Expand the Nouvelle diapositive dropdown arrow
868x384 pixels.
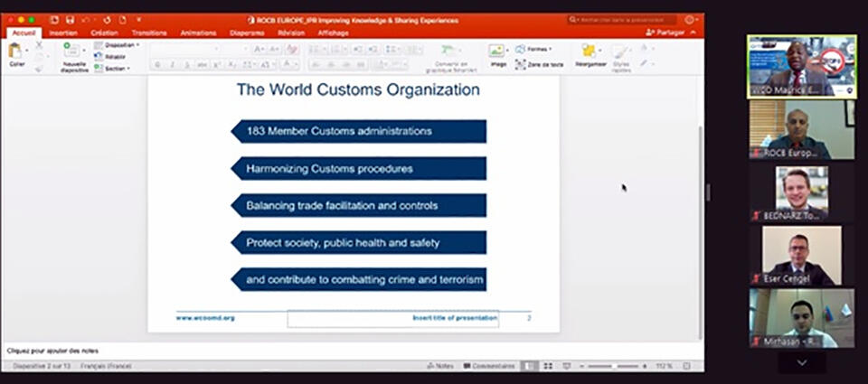[x=84, y=51]
